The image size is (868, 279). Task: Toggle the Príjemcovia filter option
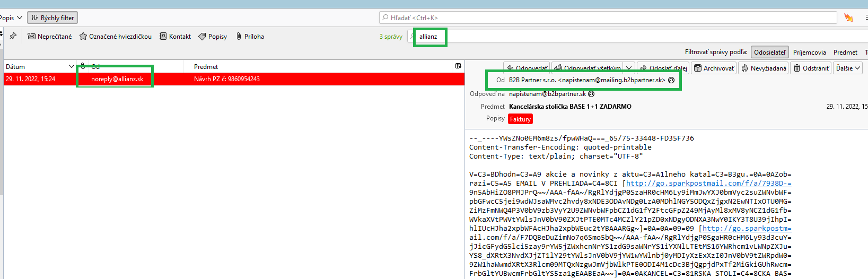[809, 52]
